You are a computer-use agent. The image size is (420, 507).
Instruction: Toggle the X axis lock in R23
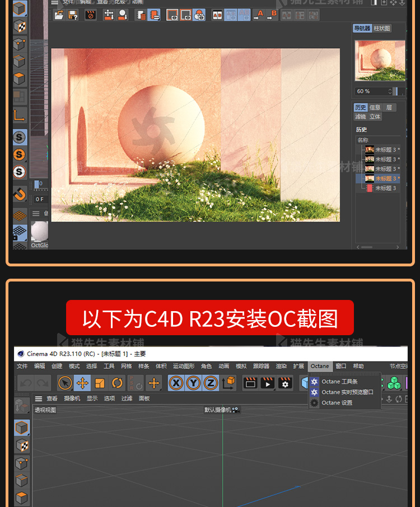176,383
